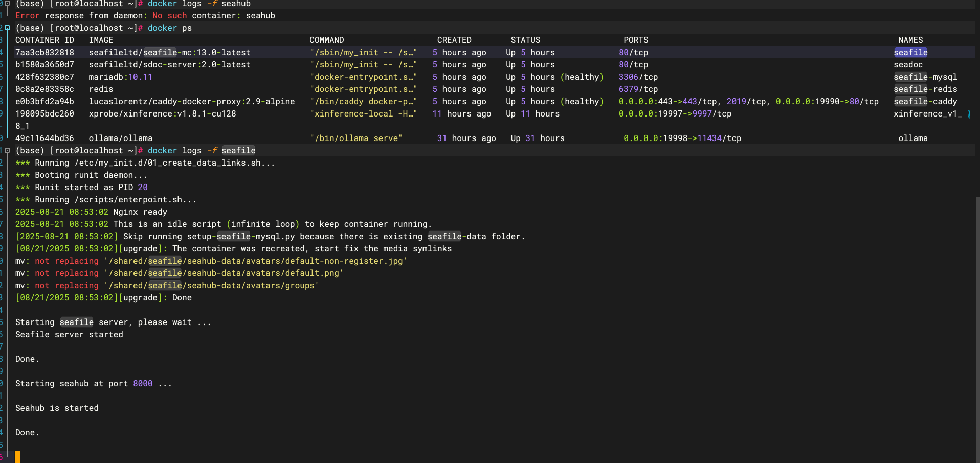
Task: Select container ID 428f632380c7
Action: click(44, 77)
